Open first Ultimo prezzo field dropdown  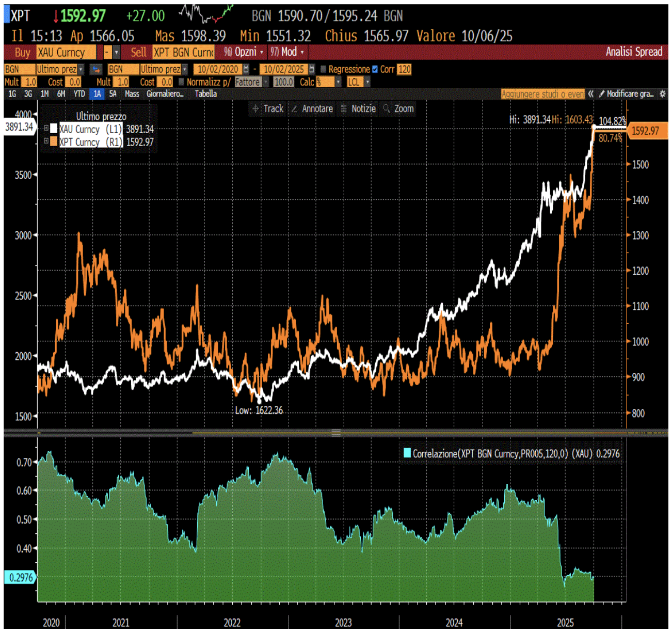pos(81,69)
